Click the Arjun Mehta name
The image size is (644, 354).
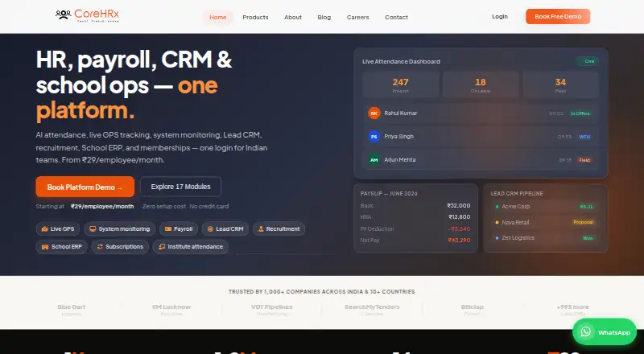click(x=399, y=160)
